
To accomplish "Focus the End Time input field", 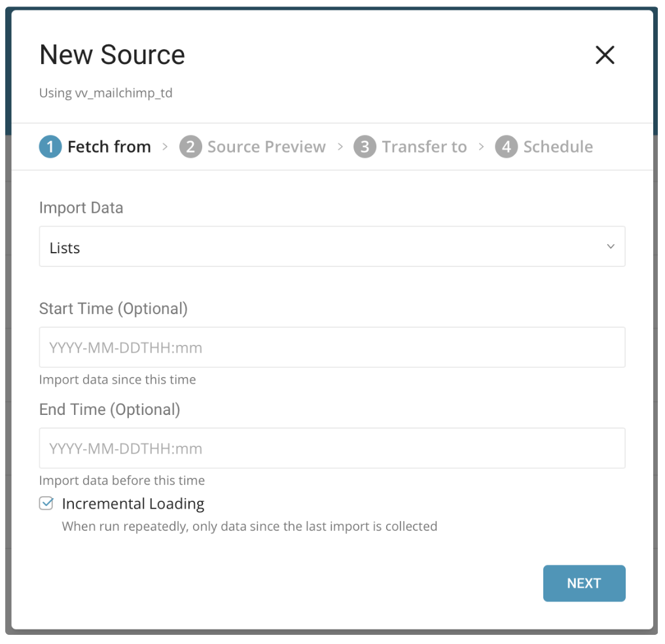I will 332,448.
